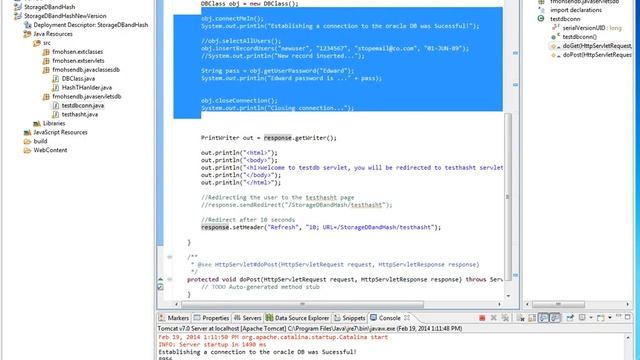Viewport: 640px width, 360px height.
Task: Switch to the Servers tab
Action: pos(247,318)
